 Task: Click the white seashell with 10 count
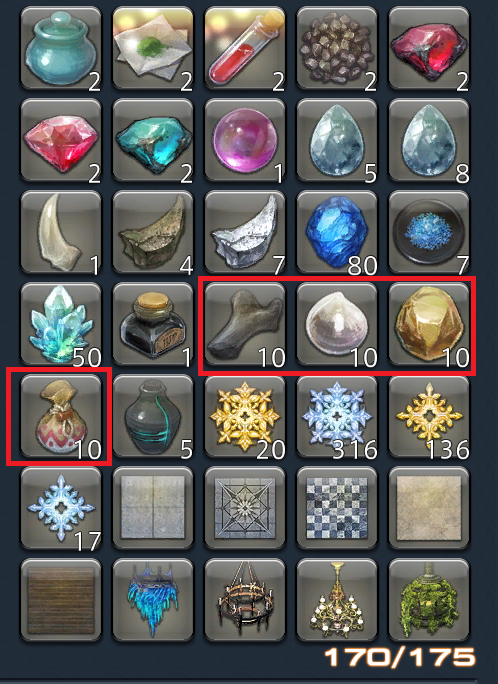click(337, 324)
